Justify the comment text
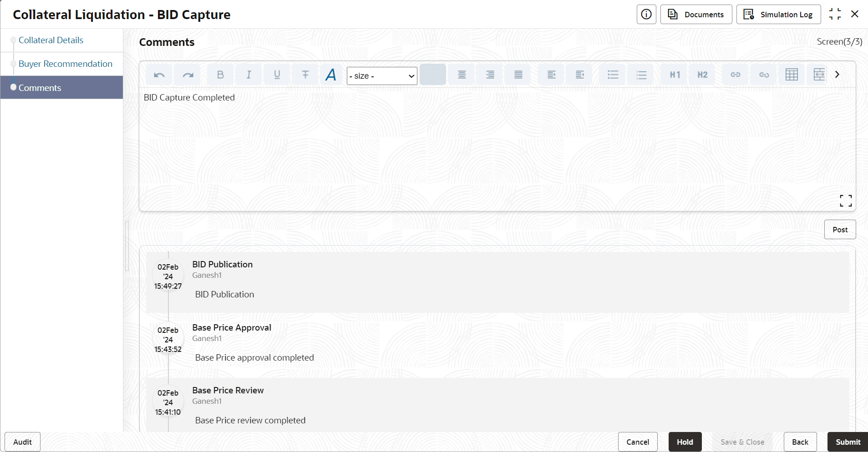The width and height of the screenshot is (868, 452). point(518,75)
